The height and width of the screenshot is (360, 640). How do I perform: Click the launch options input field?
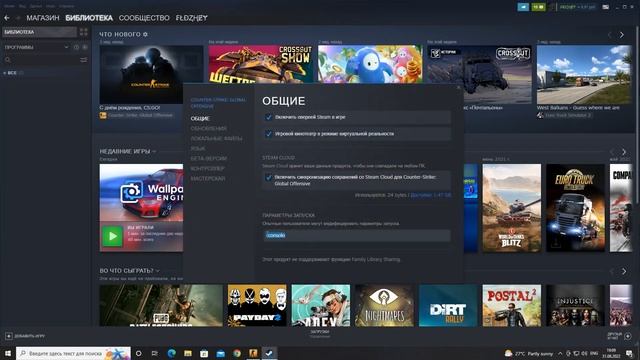pos(357,235)
